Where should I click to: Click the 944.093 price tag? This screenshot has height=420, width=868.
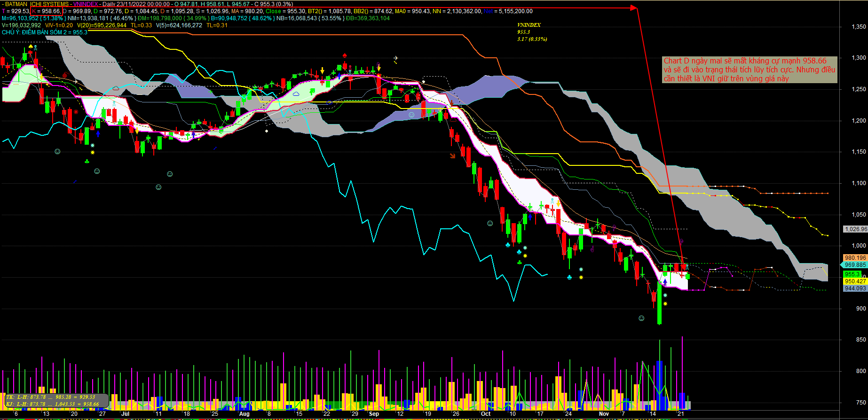(x=855, y=288)
